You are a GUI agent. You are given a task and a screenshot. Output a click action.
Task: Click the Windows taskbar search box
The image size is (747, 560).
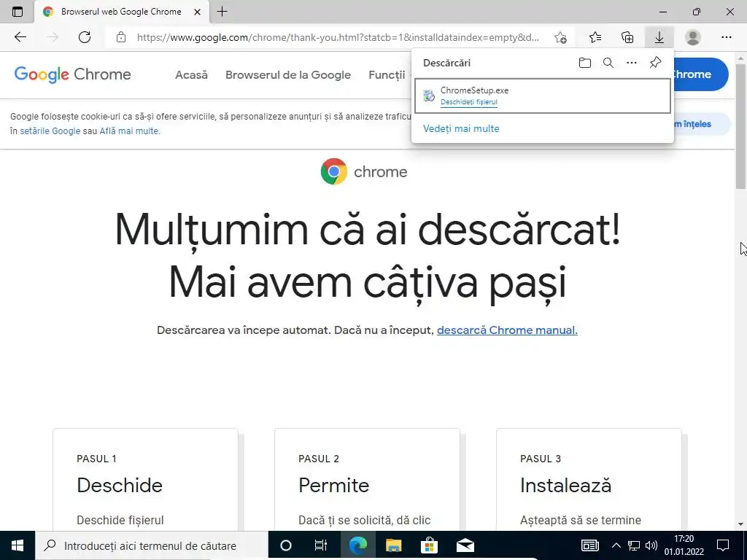coord(152,545)
